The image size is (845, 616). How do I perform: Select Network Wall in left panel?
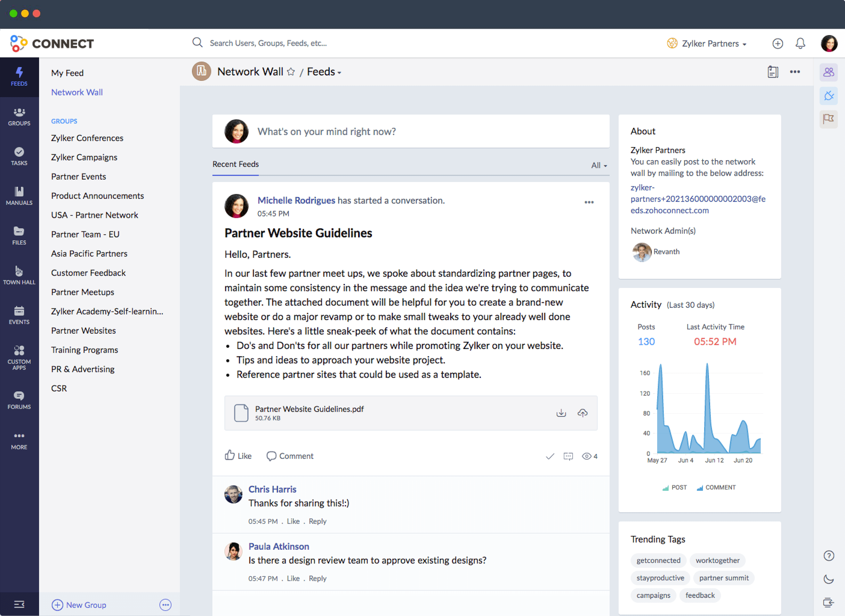click(77, 92)
